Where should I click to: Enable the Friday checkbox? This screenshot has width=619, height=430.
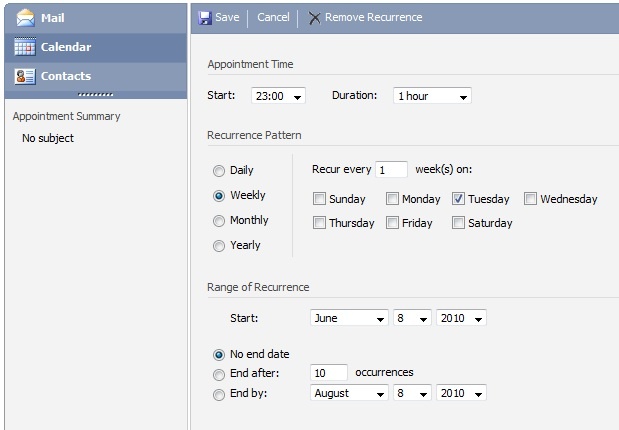click(393, 223)
